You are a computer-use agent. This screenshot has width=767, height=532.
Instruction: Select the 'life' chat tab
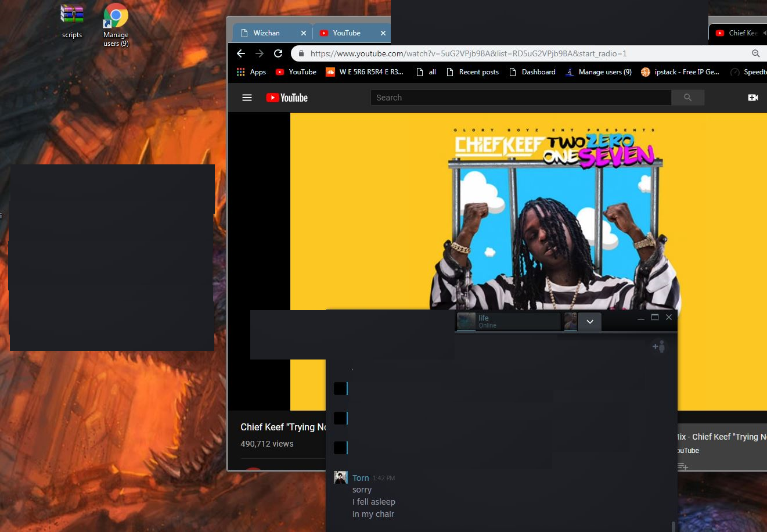(508, 321)
